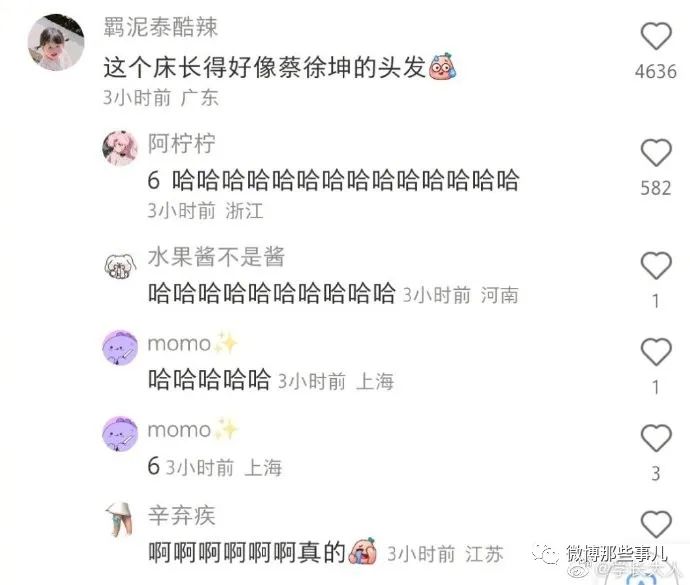Open the avatar of 辛弃疾

120,519
